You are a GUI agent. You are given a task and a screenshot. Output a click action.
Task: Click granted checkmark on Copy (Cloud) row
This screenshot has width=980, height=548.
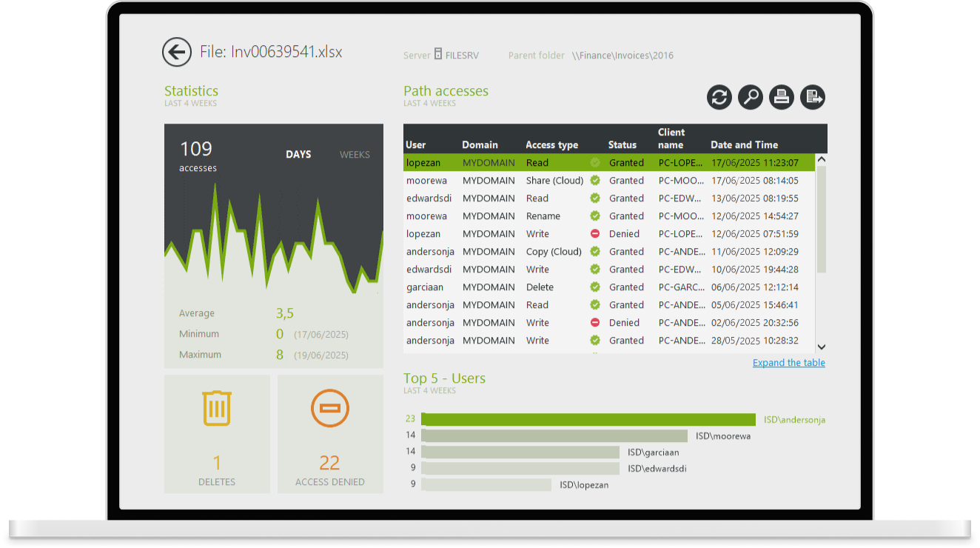(x=595, y=252)
